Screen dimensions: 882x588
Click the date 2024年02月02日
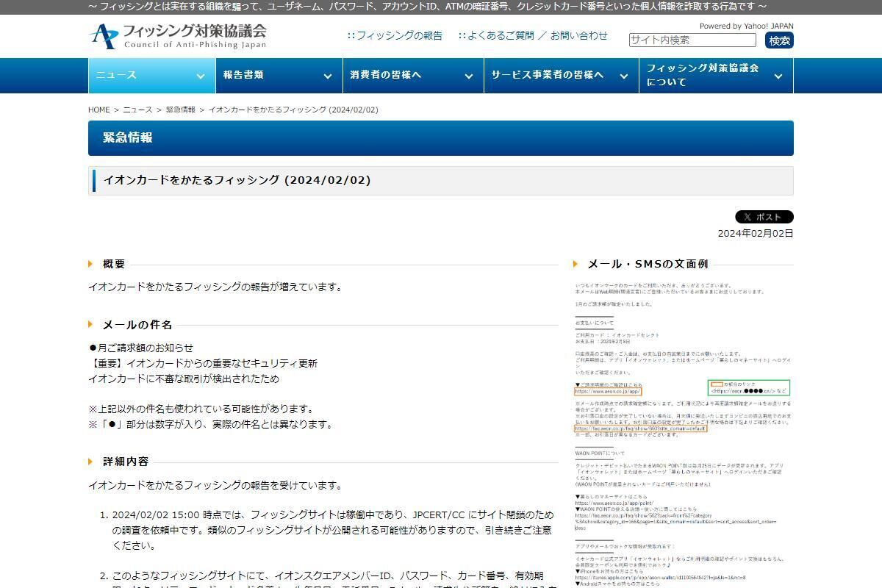756,234
